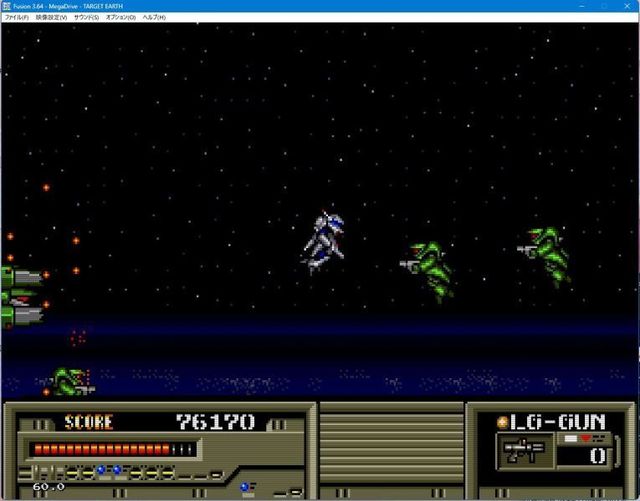Click the LG-GUN weapon picture in HUD
This screenshot has height=501, width=640.
point(525,451)
